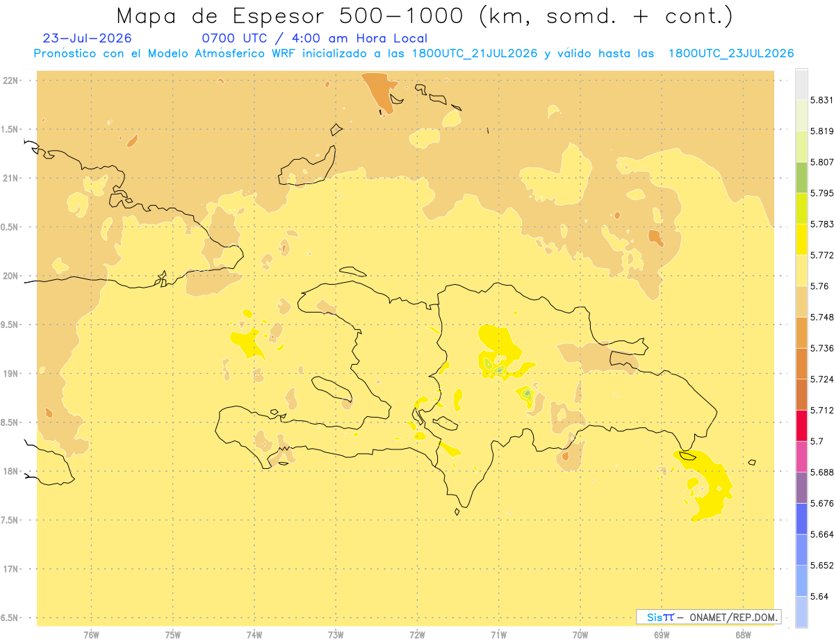Click the legend value "5.724"
The height and width of the screenshot is (644, 834).
822,379
